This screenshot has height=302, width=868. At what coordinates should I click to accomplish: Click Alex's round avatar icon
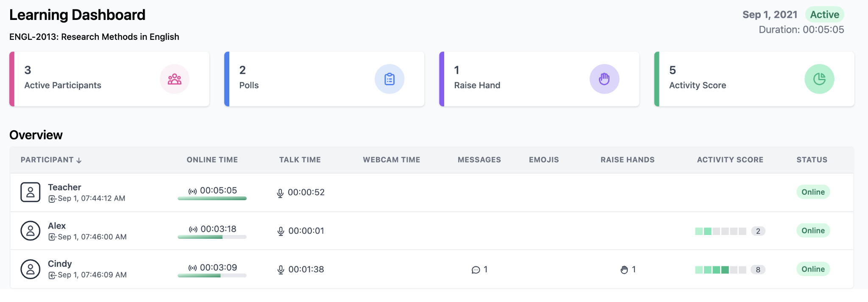click(x=31, y=231)
